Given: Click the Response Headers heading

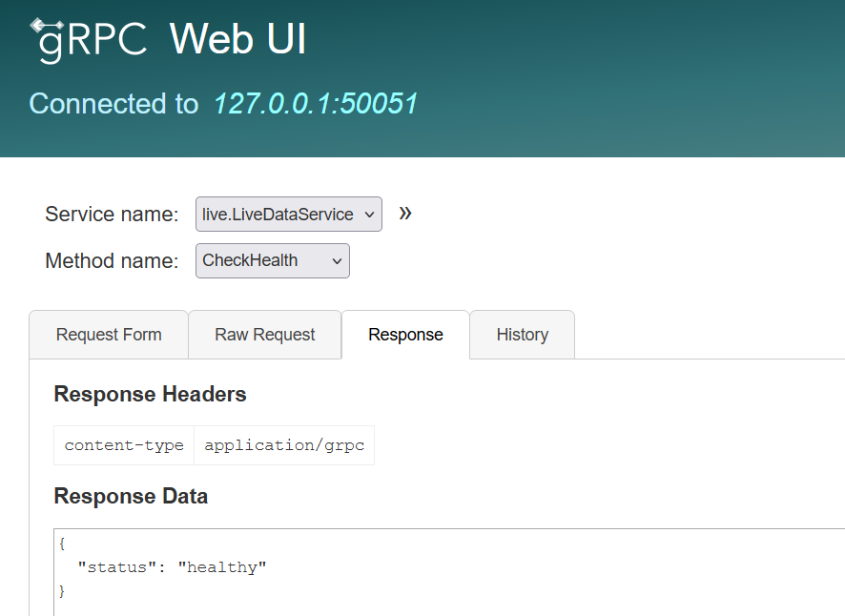Looking at the screenshot, I should point(150,395).
